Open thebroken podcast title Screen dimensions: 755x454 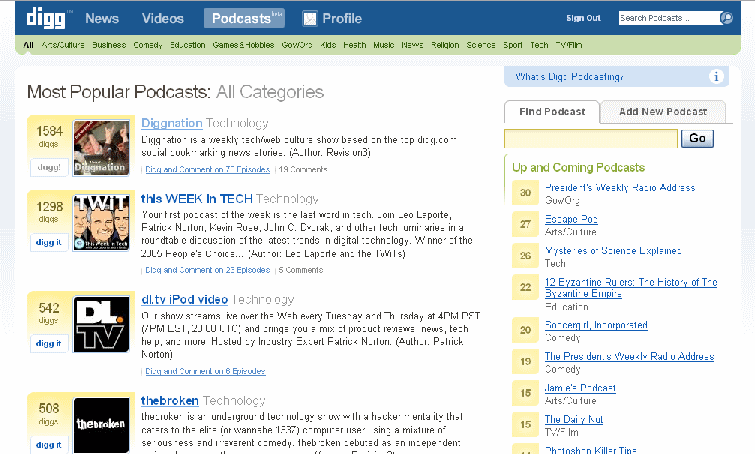point(169,401)
